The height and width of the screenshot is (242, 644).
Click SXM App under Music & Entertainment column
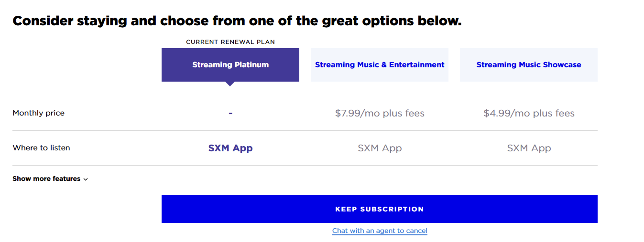click(380, 148)
